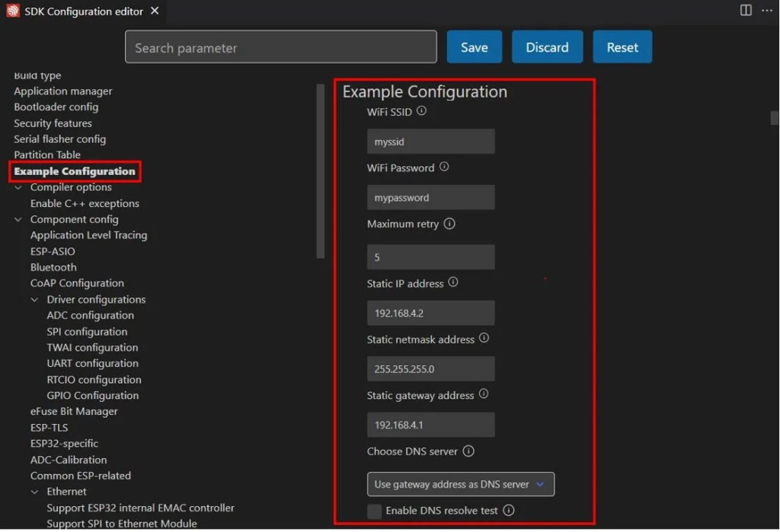This screenshot has height=532, width=780.
Task: Click the Static netmask address info icon
Action: tap(484, 339)
